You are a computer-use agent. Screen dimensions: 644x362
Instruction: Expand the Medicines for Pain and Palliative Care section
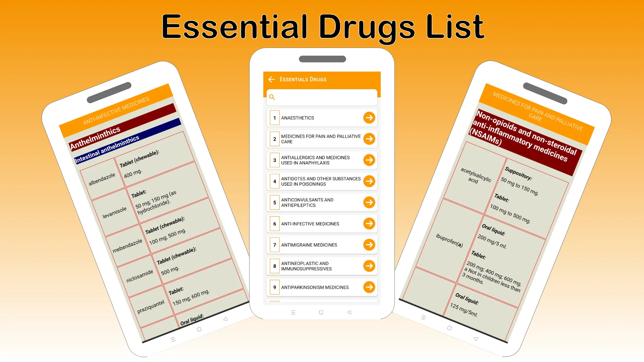click(x=369, y=139)
